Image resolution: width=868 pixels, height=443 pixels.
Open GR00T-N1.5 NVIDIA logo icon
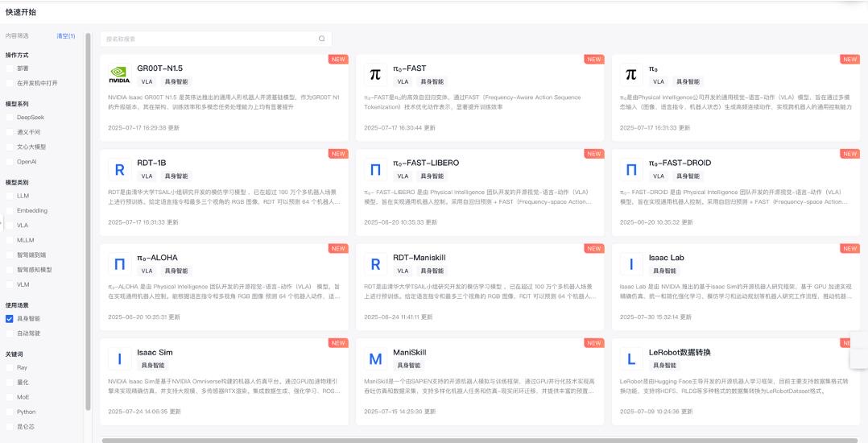point(119,75)
